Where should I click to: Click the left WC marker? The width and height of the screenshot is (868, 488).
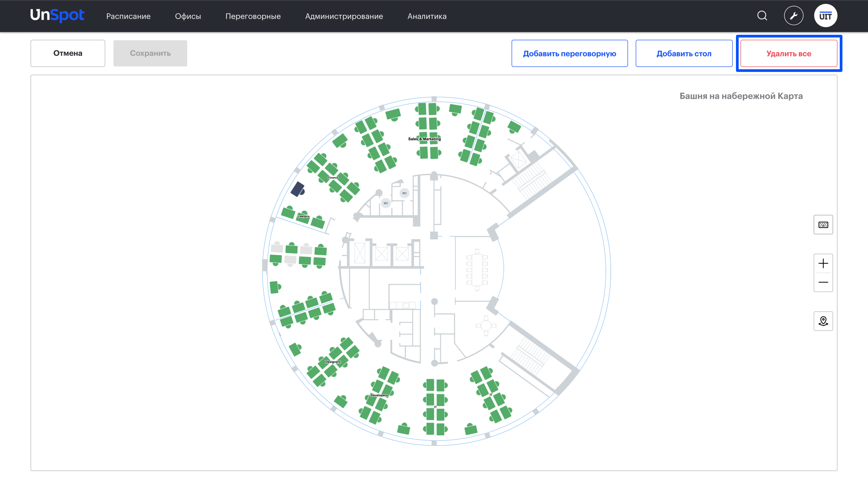(386, 203)
